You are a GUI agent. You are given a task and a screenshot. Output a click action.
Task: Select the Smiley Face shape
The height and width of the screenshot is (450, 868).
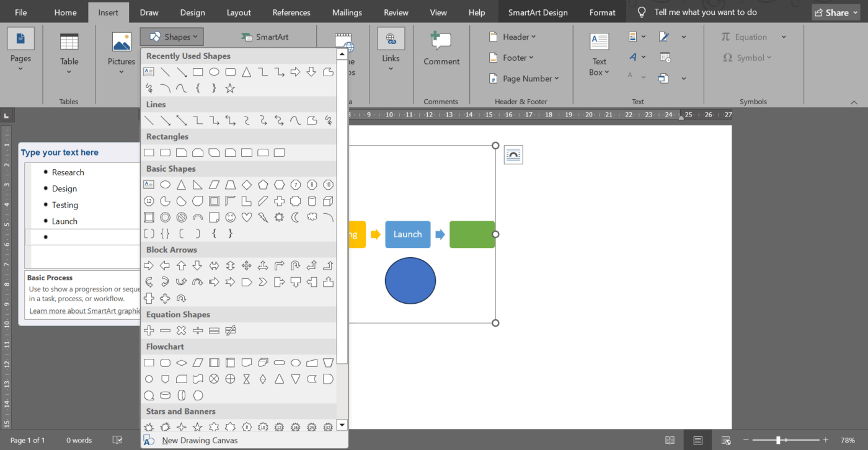click(230, 217)
